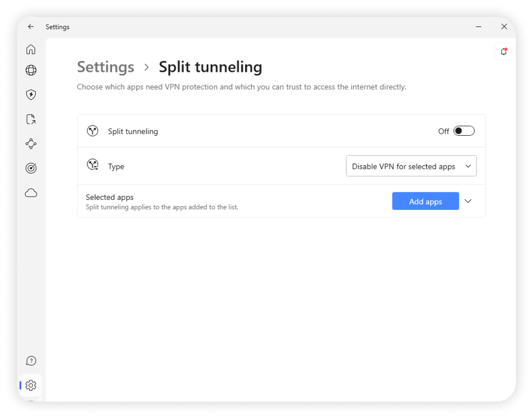Open the globe VPN servers icon
This screenshot has width=532, height=418.
tap(31, 70)
